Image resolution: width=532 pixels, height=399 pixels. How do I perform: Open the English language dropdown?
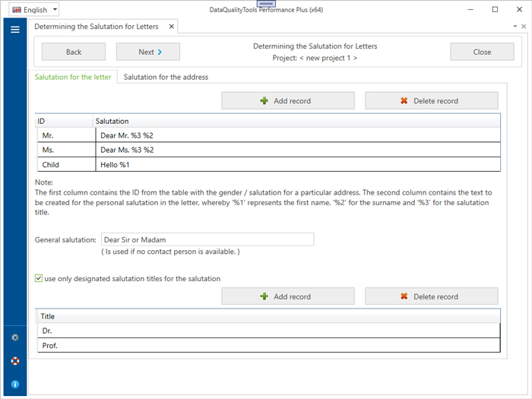(x=35, y=10)
